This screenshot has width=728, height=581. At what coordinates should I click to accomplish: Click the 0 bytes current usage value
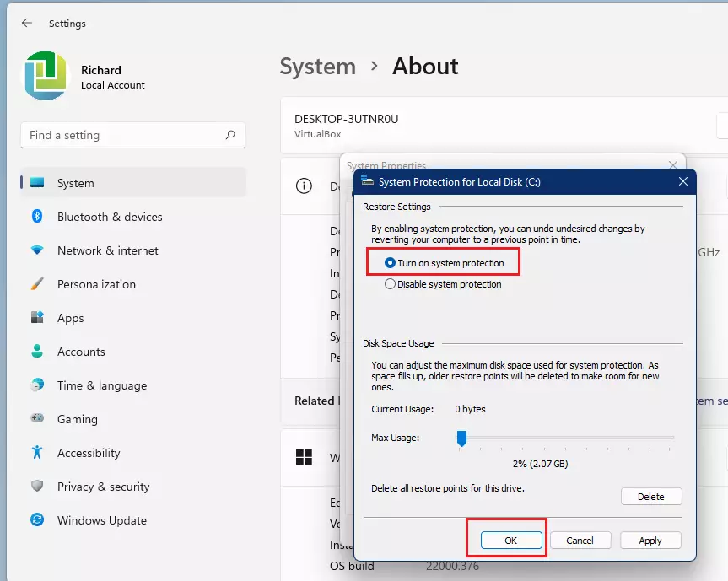point(470,409)
